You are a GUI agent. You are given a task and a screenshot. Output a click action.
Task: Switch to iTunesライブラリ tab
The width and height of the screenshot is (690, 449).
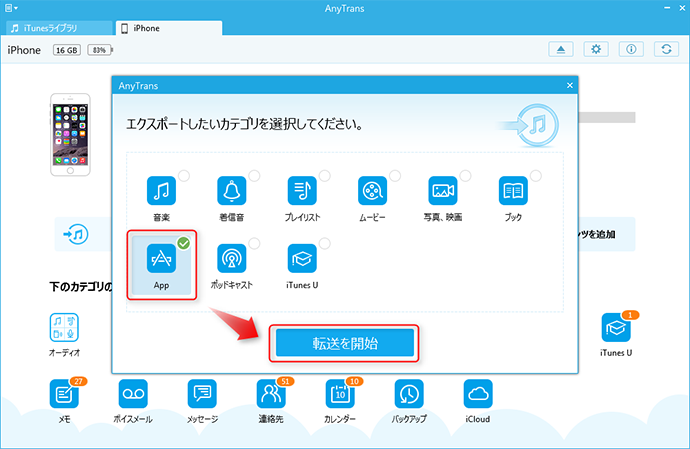tap(59, 28)
